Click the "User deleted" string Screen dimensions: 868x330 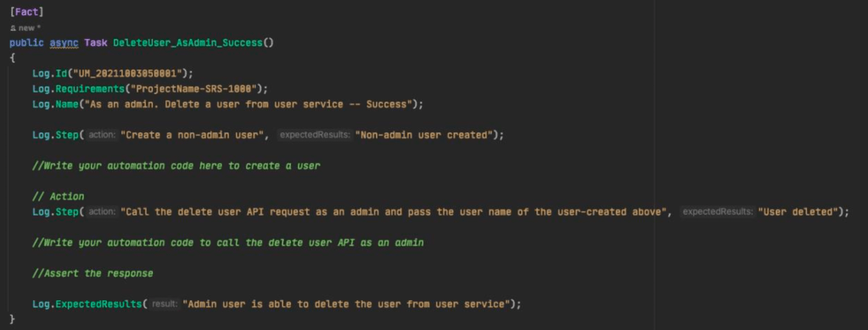(797, 212)
